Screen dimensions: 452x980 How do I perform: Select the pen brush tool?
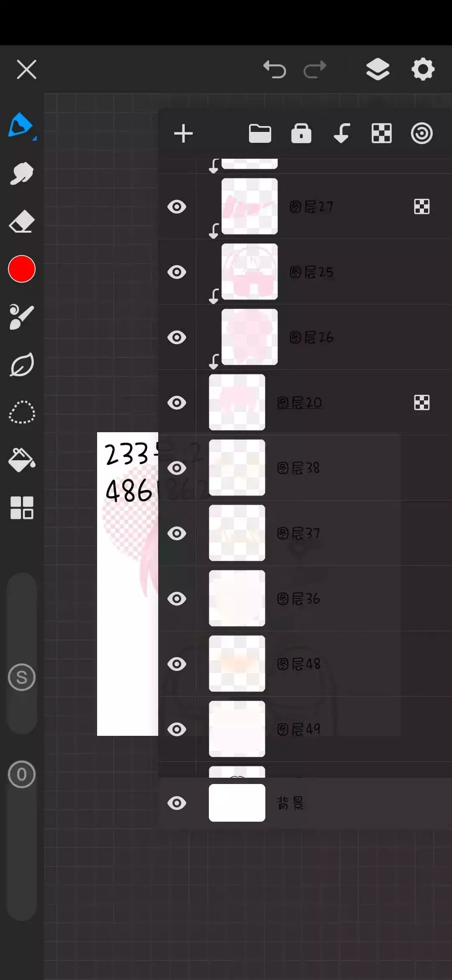[21, 125]
